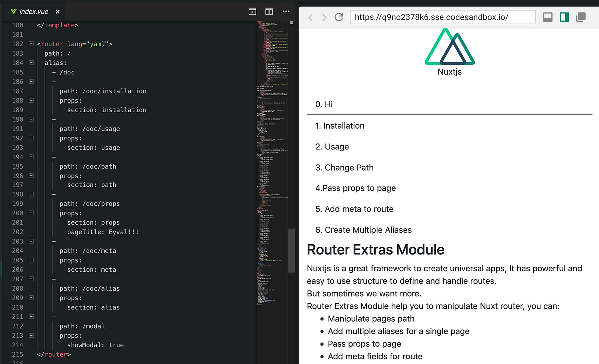This screenshot has height=364, width=599.
Task: Collapse the /doc/usage route block at line 190
Action: (30, 119)
